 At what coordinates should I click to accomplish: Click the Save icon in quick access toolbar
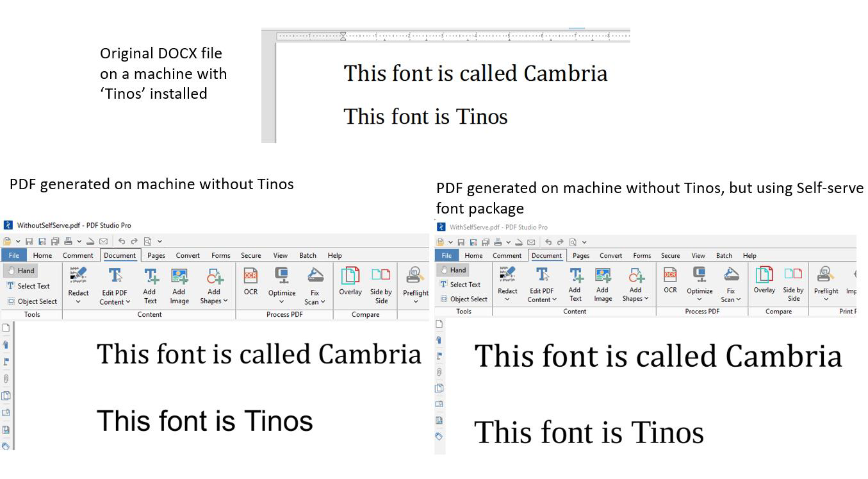click(30, 240)
